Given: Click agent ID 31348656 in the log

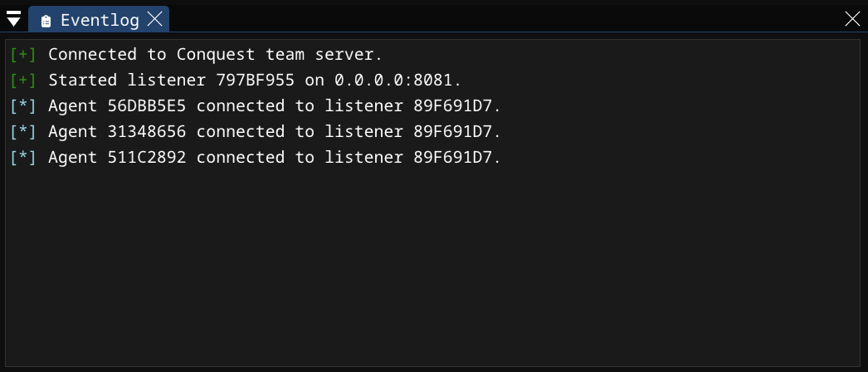Looking at the screenshot, I should (147, 131).
